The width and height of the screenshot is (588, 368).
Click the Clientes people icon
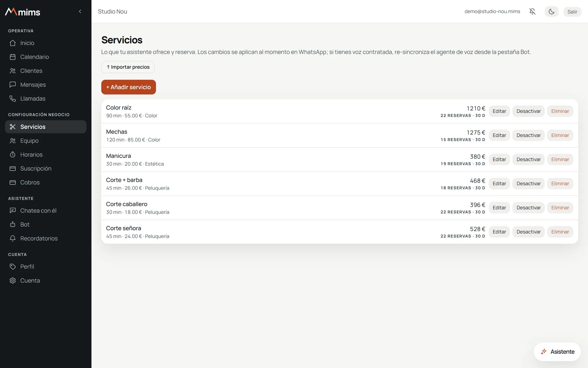(x=13, y=71)
